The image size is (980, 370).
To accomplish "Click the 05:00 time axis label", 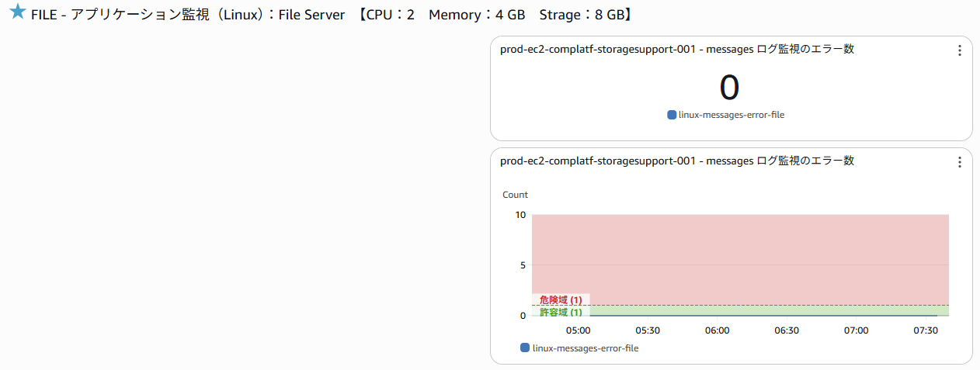I will pos(578,330).
